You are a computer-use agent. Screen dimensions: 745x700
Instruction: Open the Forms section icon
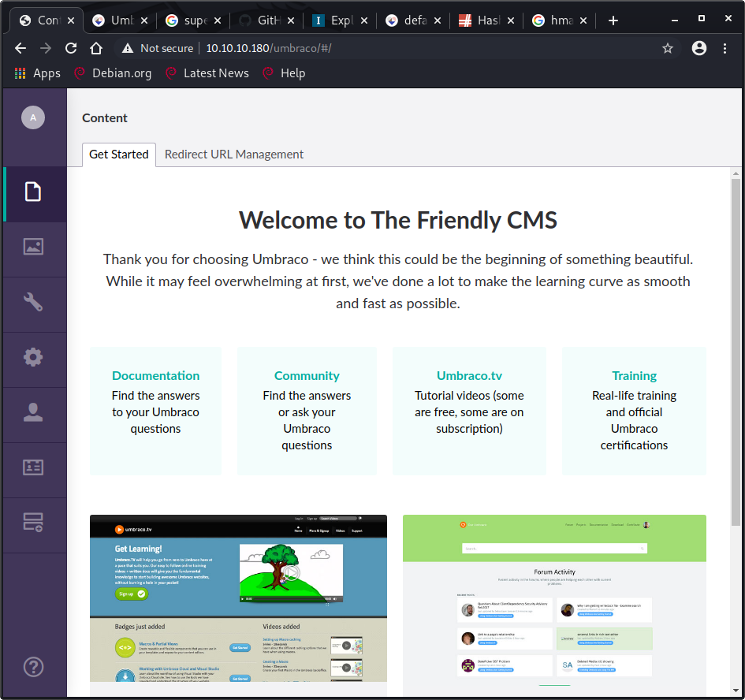tap(33, 522)
